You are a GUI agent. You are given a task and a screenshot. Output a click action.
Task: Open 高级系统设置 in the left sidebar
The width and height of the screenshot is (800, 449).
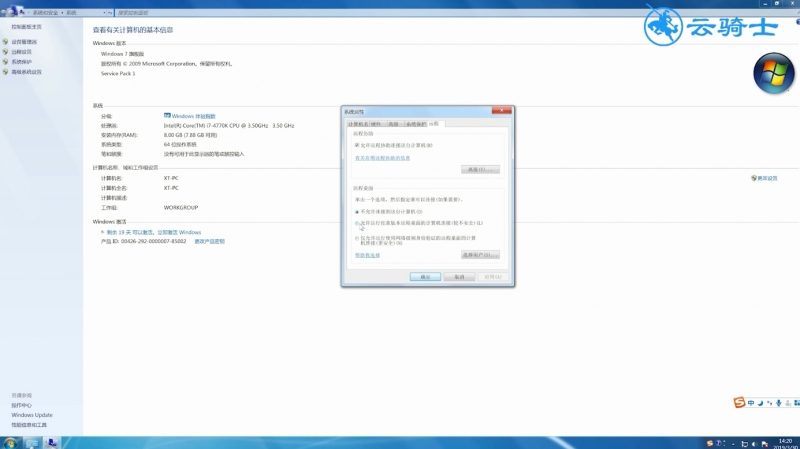[27, 72]
